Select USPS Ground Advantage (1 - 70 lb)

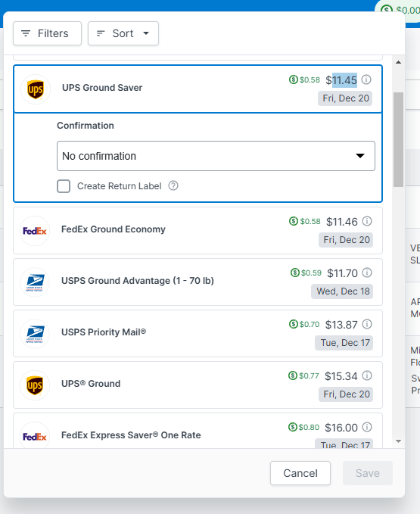[x=198, y=282]
